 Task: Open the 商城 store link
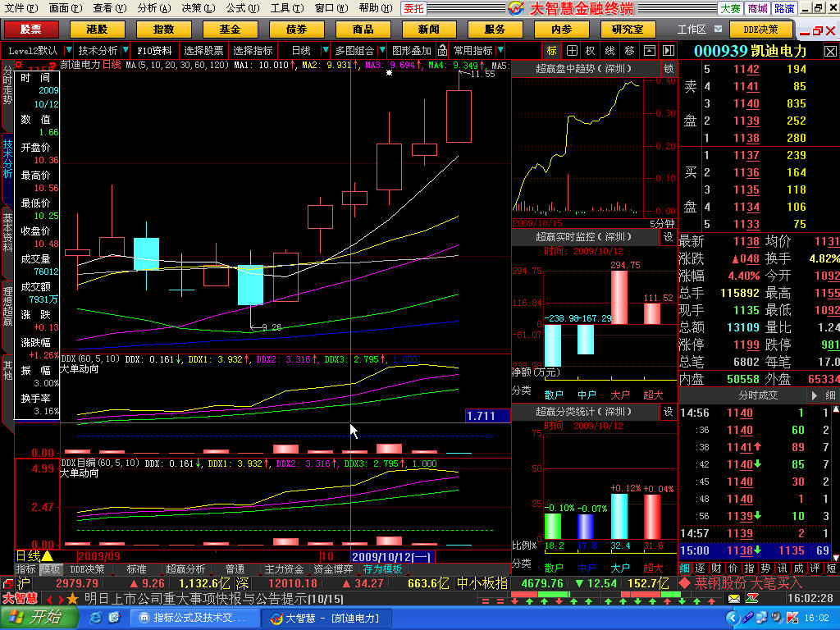(x=757, y=8)
